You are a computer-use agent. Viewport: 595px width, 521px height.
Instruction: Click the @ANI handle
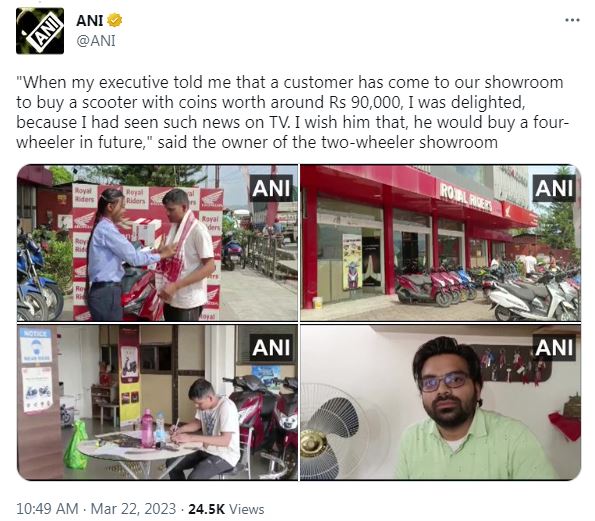point(96,41)
